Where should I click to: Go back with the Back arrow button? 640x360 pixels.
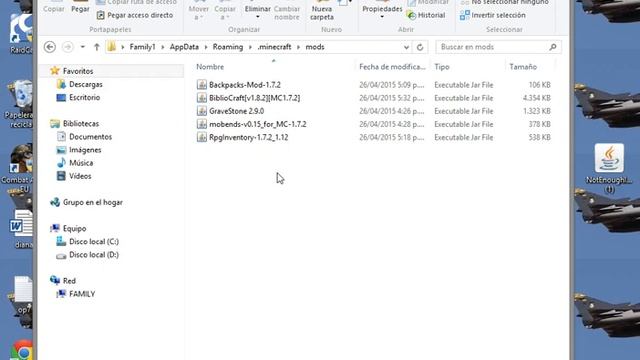[50, 47]
